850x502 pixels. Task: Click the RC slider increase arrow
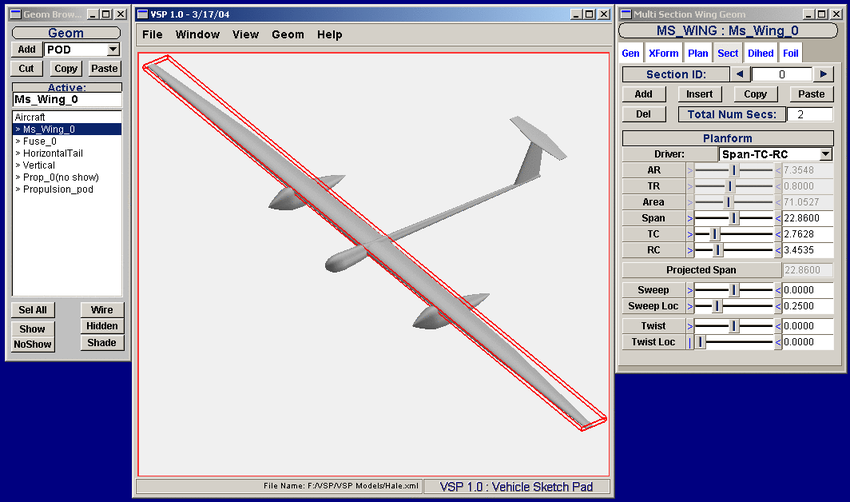click(778, 250)
